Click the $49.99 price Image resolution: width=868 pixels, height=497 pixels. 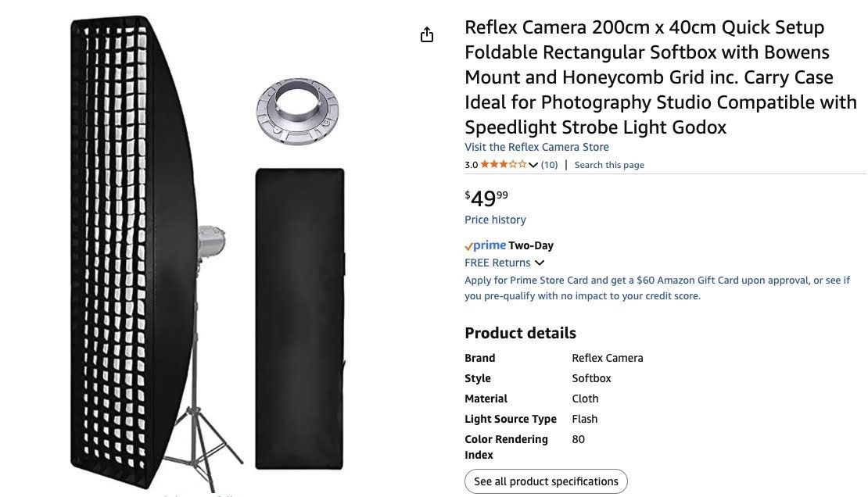click(486, 198)
